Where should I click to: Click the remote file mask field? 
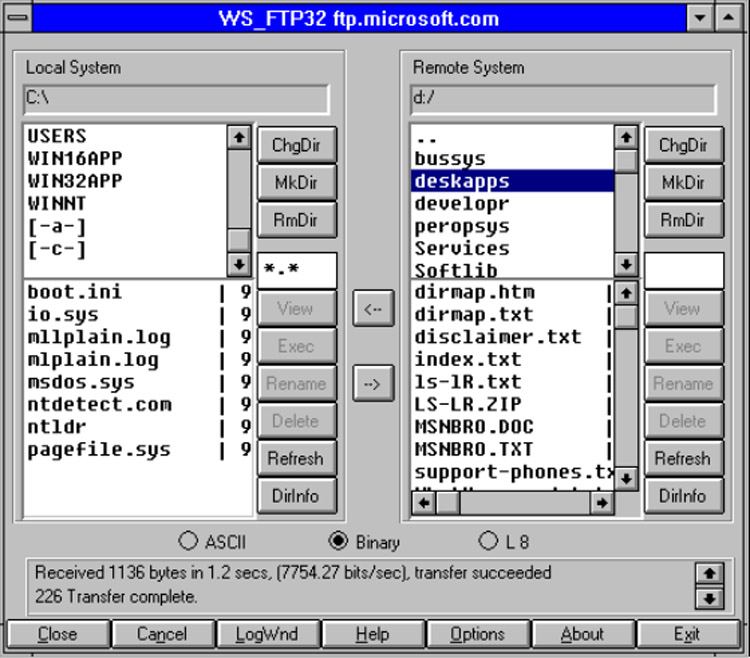click(x=684, y=270)
